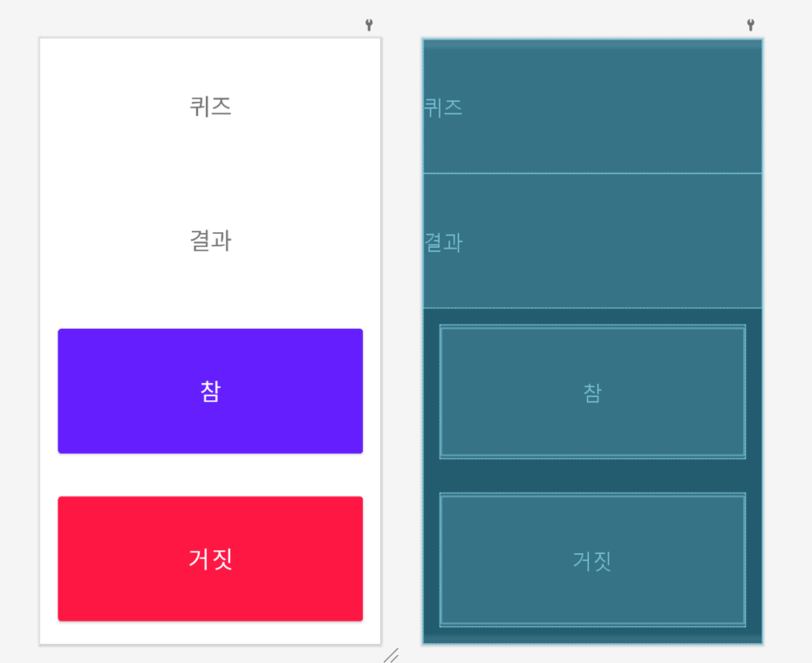This screenshot has height=663, width=812.
Task: Click the divider line between blueprint 퀴즈 and 결과
Action: (x=592, y=173)
